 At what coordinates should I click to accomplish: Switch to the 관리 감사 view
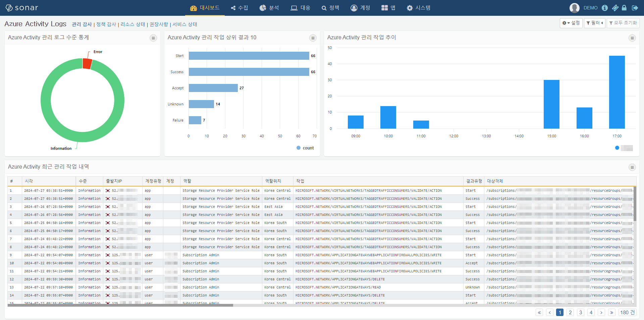pos(82,24)
